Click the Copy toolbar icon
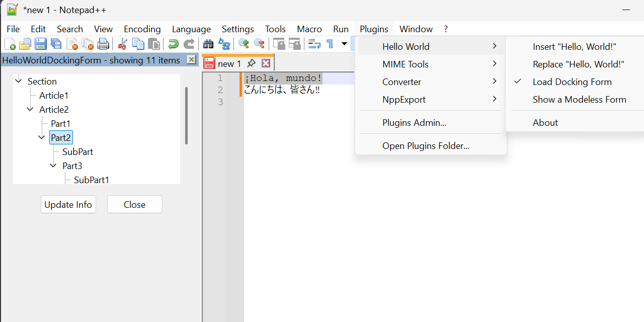 pos(138,44)
